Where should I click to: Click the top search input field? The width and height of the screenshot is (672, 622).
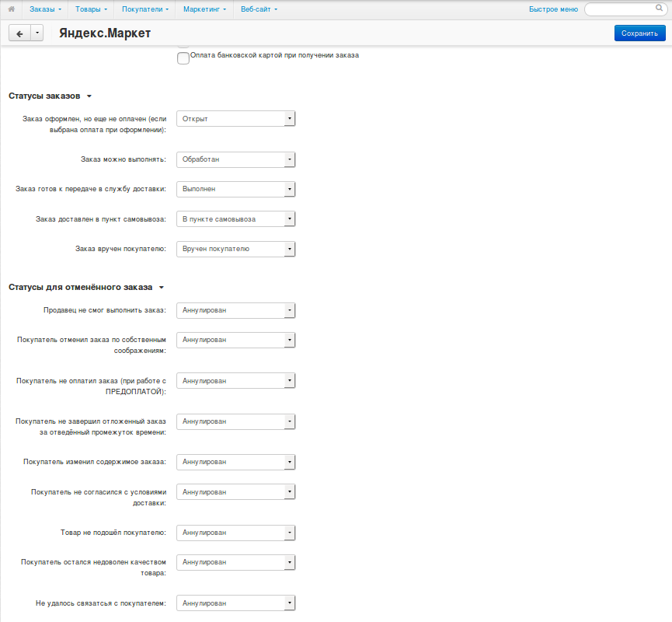tap(620, 9)
